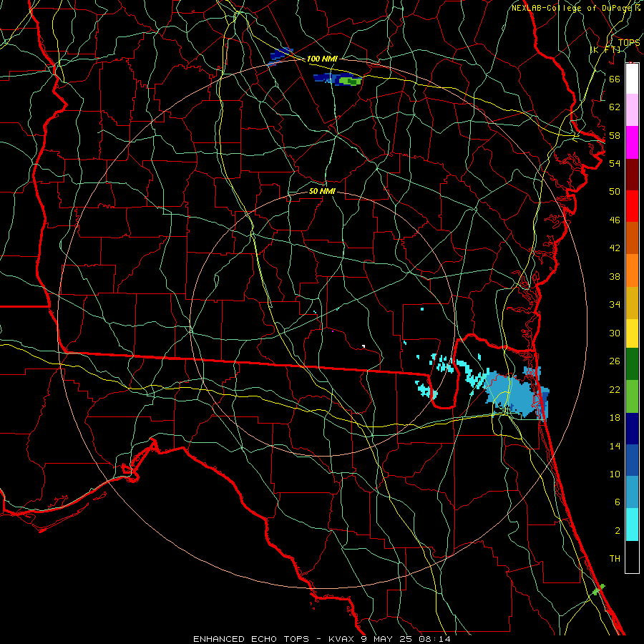This screenshot has width=644, height=644.
Task: Click the green echo core near 100 NMI ring
Action: click(350, 81)
